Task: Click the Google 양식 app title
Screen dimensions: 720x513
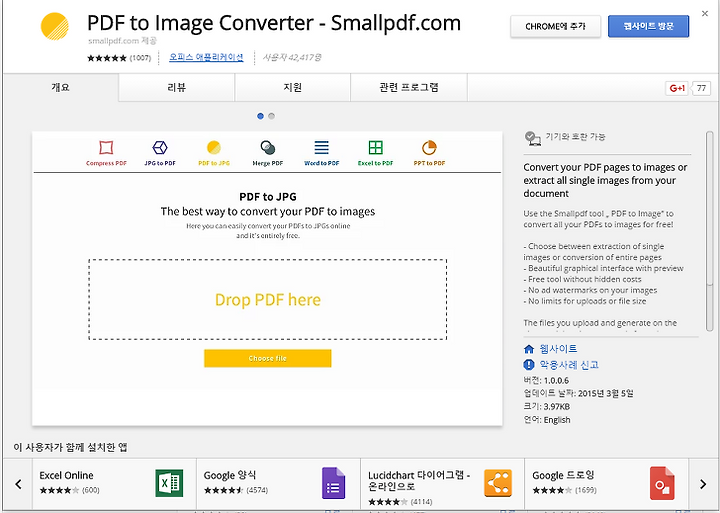Action: [x=230, y=475]
